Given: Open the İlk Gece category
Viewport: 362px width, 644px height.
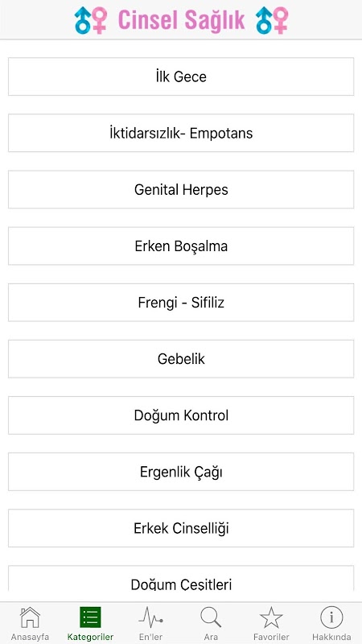Looking at the screenshot, I should [181, 76].
